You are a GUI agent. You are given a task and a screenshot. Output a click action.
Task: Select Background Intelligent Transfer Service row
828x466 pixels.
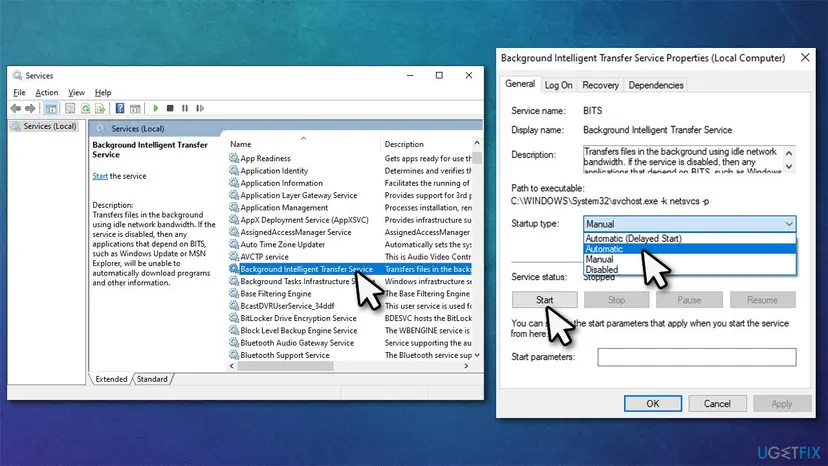[x=350, y=269]
